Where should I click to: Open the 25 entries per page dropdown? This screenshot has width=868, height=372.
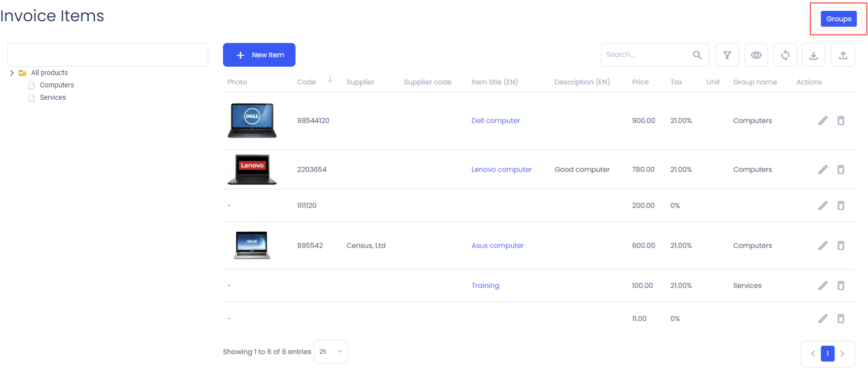pos(331,352)
